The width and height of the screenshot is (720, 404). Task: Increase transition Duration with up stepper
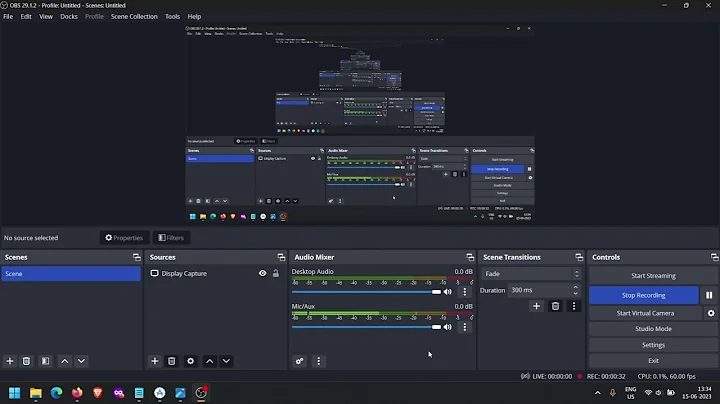576,287
